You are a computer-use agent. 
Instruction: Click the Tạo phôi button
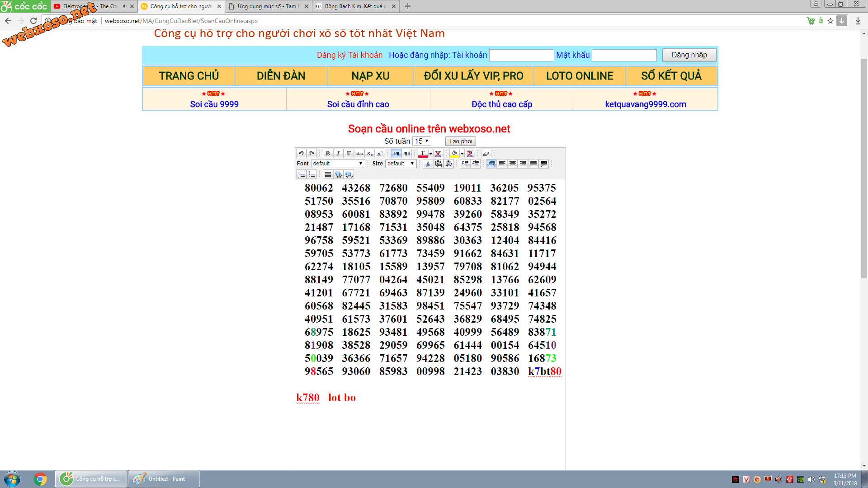click(x=460, y=141)
